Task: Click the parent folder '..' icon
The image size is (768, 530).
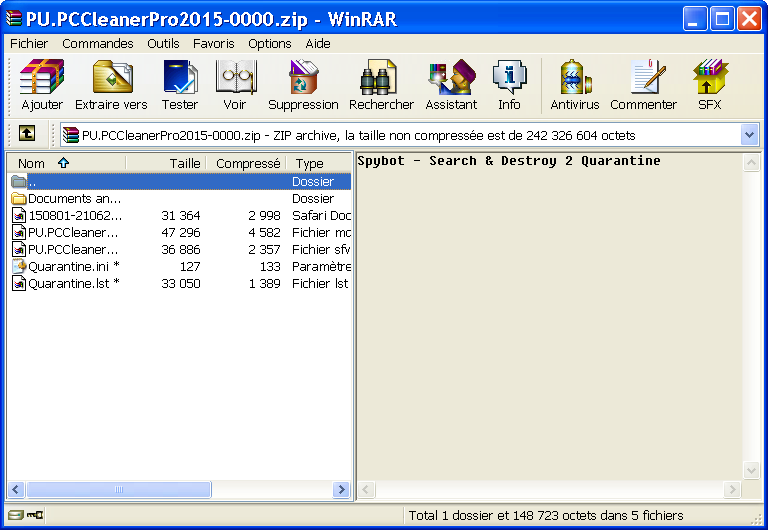Action: point(19,182)
